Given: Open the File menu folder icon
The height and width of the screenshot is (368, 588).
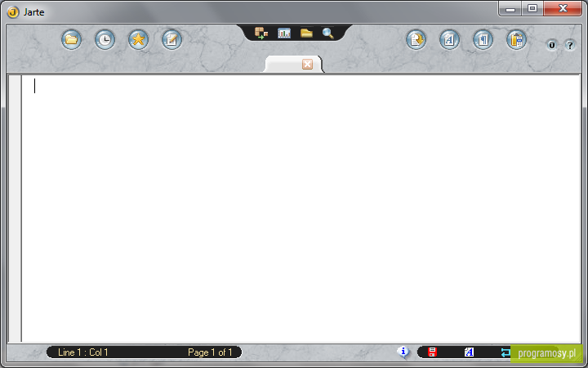Looking at the screenshot, I should coord(71,39).
